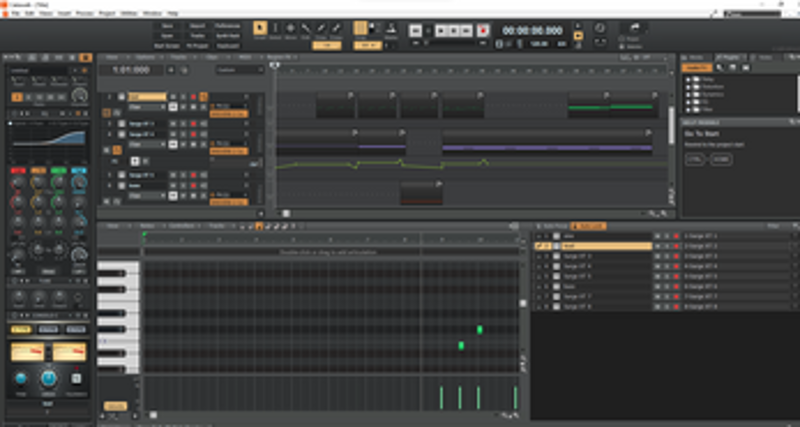This screenshot has height=427, width=800.
Task: Select Bass row in Piano Roll track pane
Action: click(x=606, y=286)
